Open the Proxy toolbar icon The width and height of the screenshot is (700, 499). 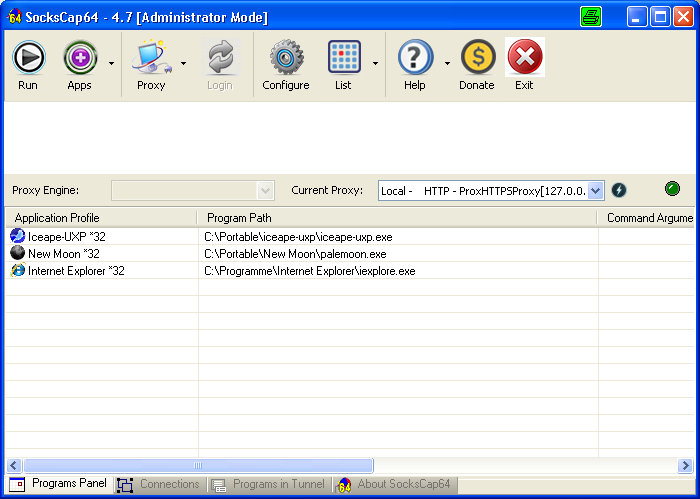pyautogui.click(x=152, y=57)
